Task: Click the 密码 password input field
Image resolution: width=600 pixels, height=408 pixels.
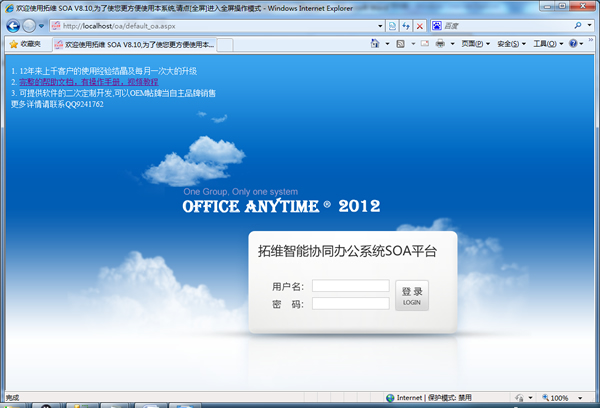Action: click(x=350, y=303)
